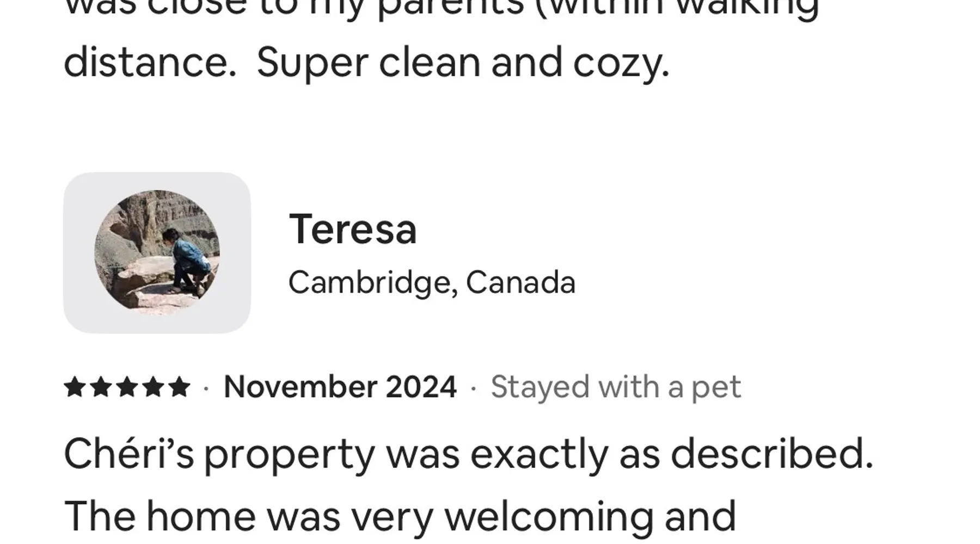The width and height of the screenshot is (980, 544).
Task: Click the fourth star in Teresa's rating
Action: 153,387
